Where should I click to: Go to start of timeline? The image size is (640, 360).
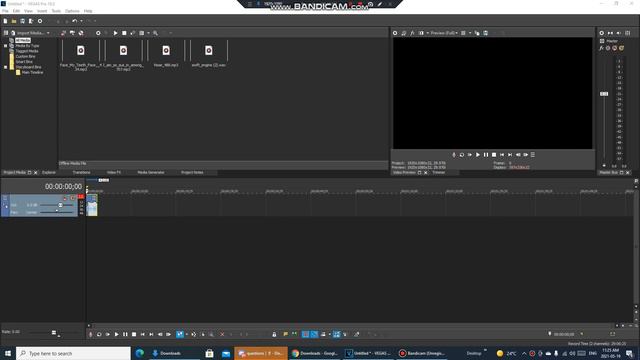click(142, 334)
